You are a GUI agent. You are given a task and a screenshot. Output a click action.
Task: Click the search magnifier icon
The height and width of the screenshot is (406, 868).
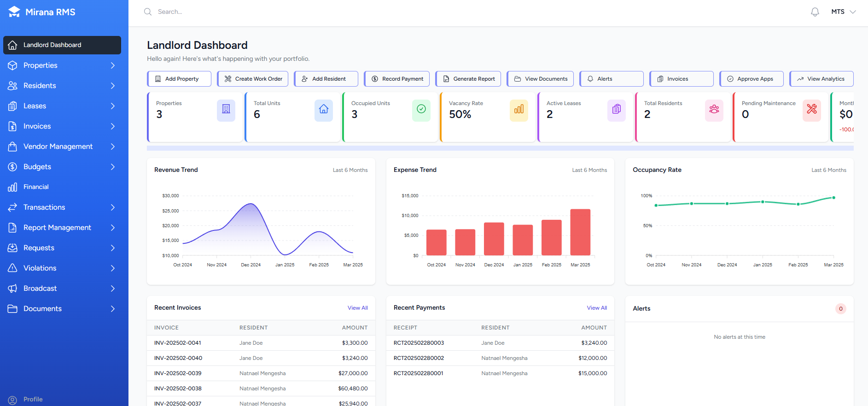(x=148, y=12)
